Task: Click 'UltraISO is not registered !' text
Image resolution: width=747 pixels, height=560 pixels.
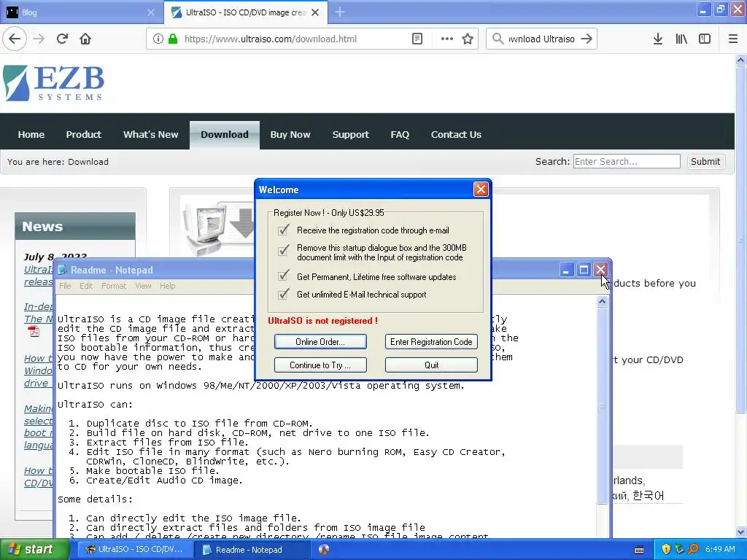Action: click(x=322, y=321)
